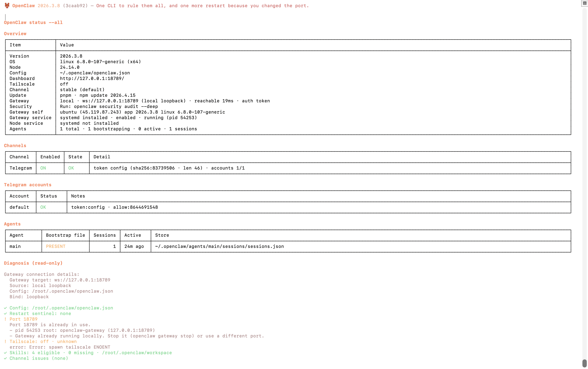
Task: Click the warning mark before Port 18789
Action: [x=5, y=319]
